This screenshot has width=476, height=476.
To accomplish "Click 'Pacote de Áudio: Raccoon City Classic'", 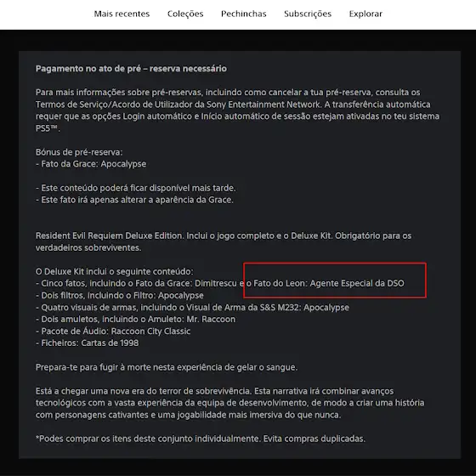I will [113, 331].
